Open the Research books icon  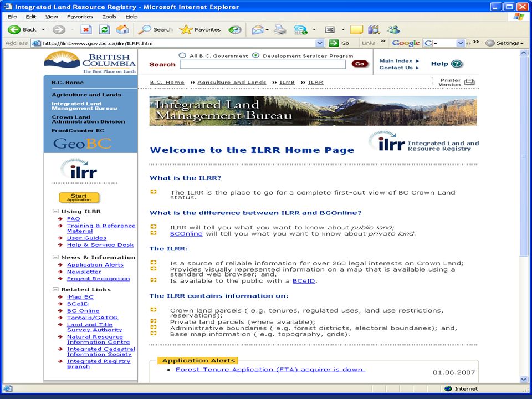pos(374,30)
